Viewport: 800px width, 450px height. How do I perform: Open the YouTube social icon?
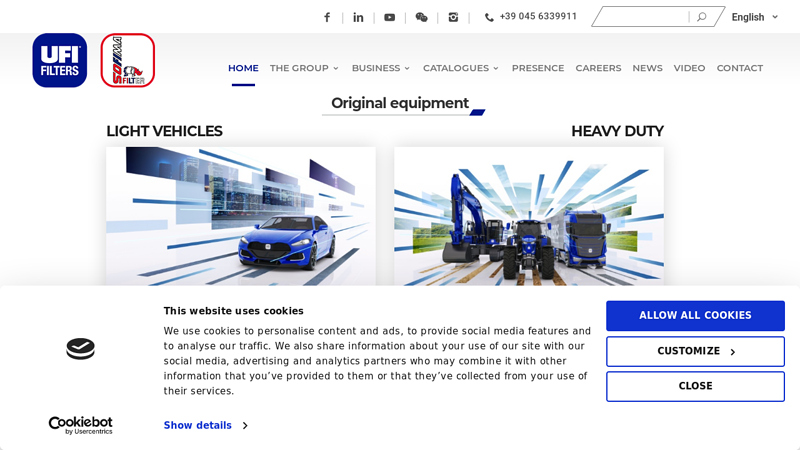point(390,17)
